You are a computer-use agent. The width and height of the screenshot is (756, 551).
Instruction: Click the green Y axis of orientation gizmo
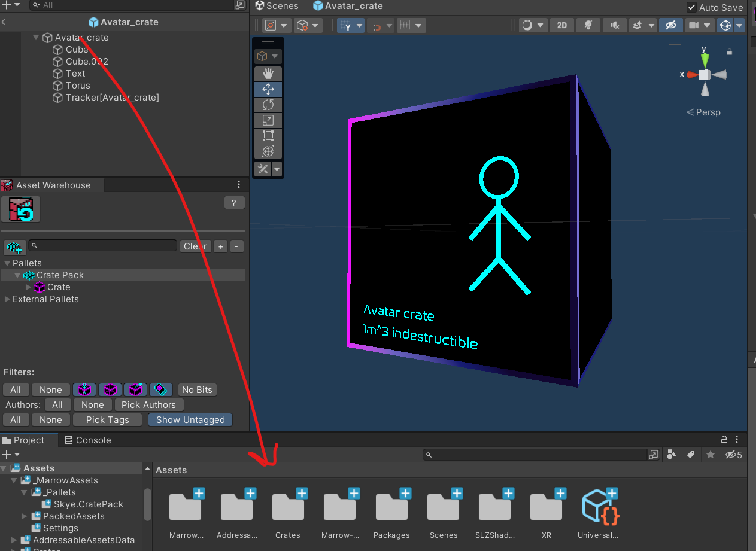coord(705,59)
